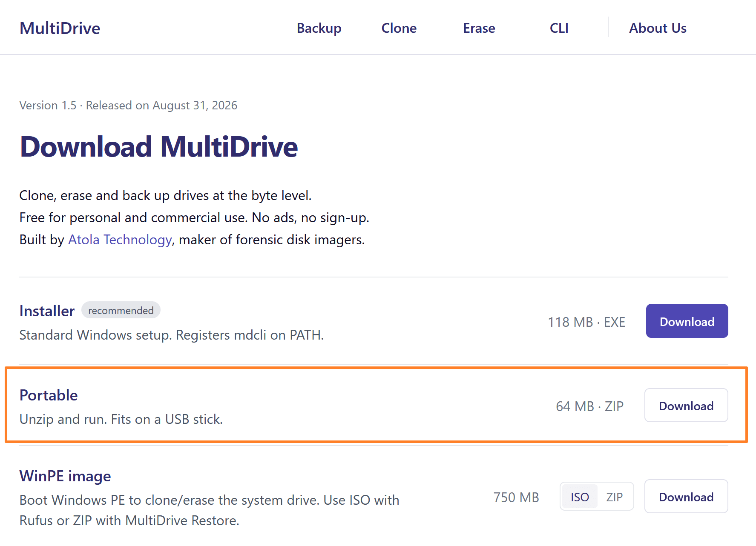
Task: Click the 'Download MultiDrive' page title
Action: [159, 147]
